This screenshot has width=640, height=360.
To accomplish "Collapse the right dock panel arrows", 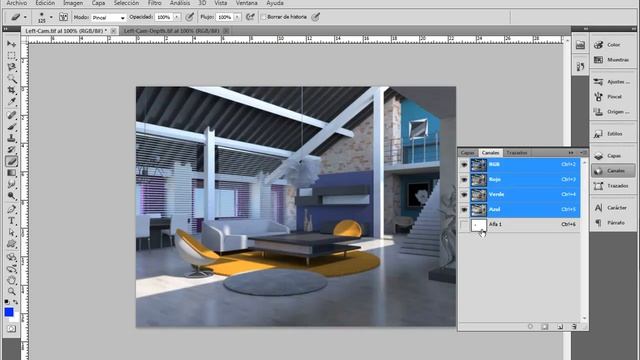I will tap(633, 29).
